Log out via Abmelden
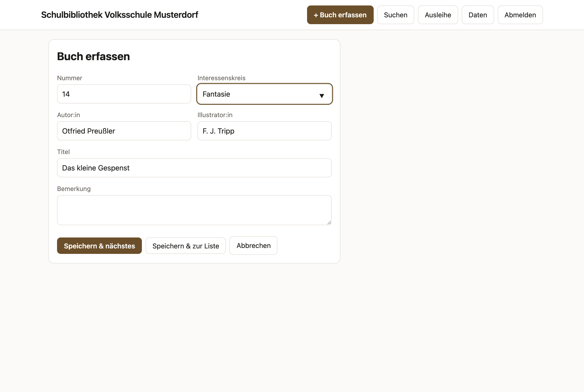This screenshot has height=392, width=584. (x=520, y=15)
